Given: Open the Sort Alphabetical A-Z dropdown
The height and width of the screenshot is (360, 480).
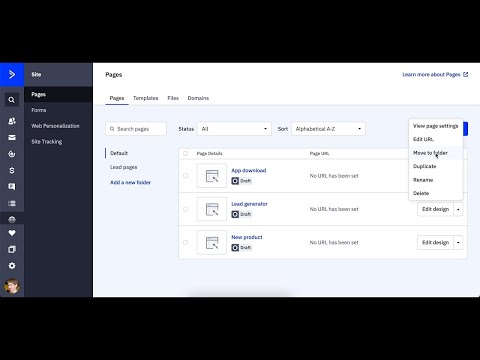Looking at the screenshot, I should coord(328,129).
